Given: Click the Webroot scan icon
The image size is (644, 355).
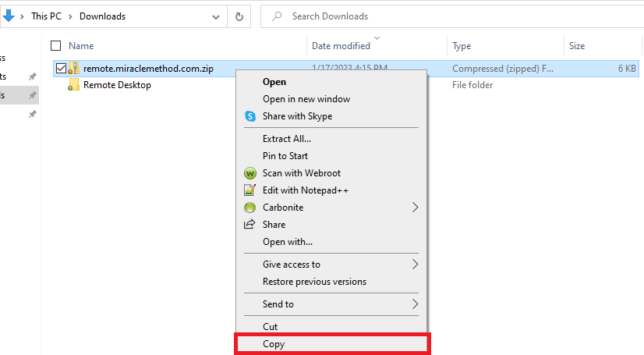Looking at the screenshot, I should point(249,173).
